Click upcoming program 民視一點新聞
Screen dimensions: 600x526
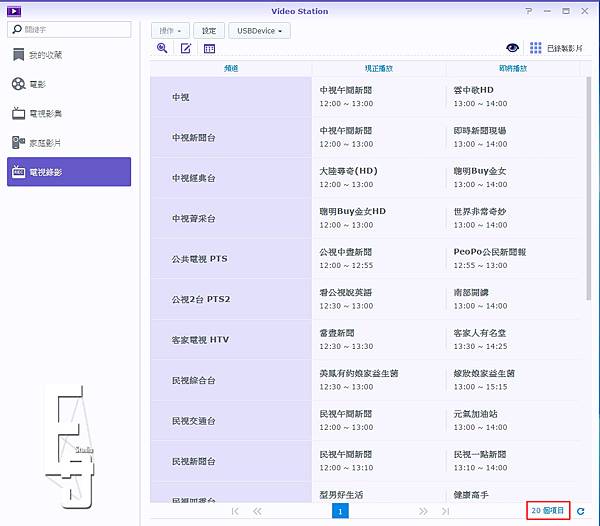pyautogui.click(x=480, y=454)
